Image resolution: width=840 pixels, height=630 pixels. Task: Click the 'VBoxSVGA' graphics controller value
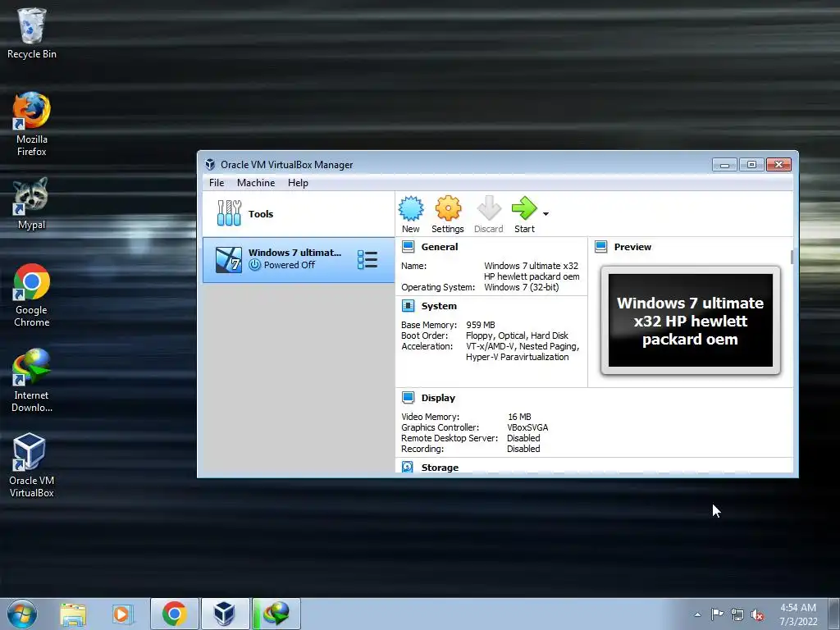[x=527, y=427]
